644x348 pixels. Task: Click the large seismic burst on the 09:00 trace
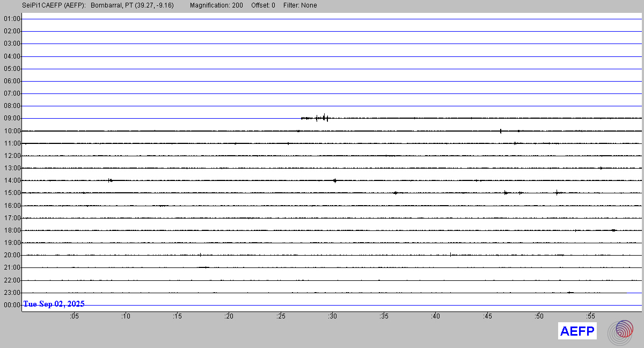click(x=324, y=118)
